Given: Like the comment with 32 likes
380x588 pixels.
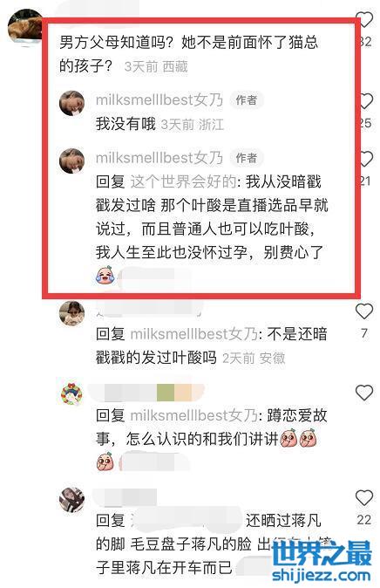Looking at the screenshot, I should [364, 18].
